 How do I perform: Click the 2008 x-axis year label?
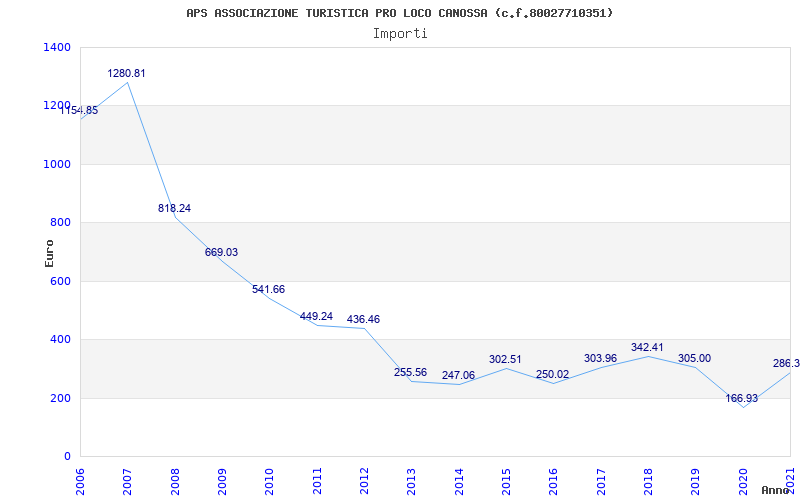[174, 482]
